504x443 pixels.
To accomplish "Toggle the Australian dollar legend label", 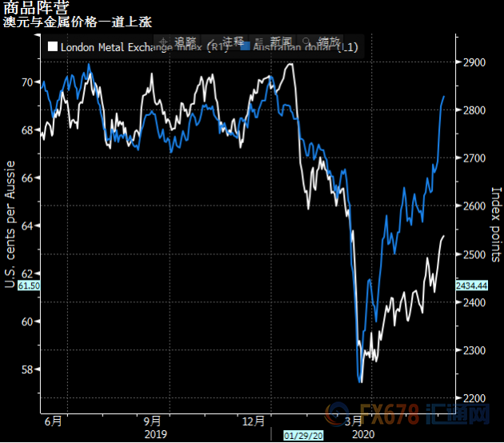I will click(304, 48).
